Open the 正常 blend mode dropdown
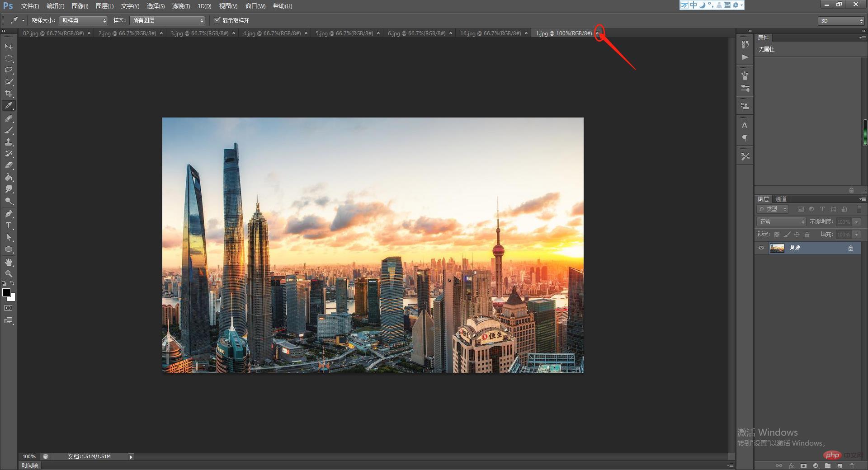 pos(781,222)
